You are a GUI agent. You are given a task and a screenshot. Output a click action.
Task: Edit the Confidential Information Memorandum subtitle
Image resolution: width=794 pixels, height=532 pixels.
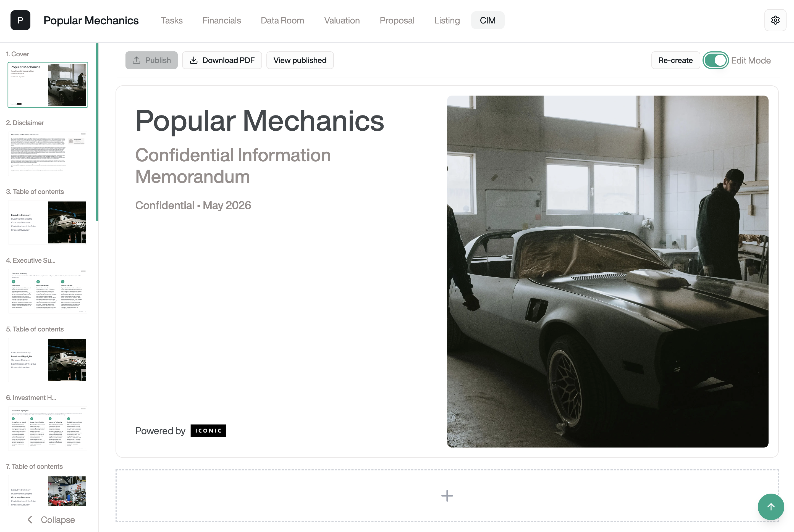[x=233, y=166]
